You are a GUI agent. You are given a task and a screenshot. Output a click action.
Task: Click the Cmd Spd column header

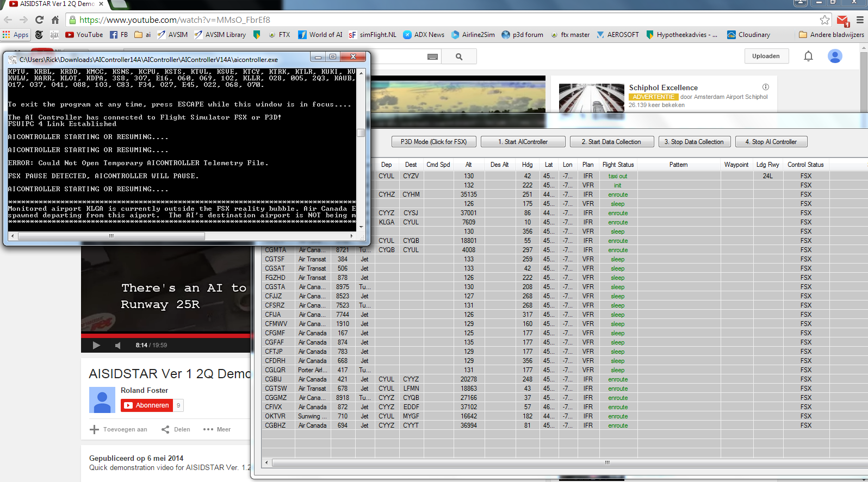point(438,165)
